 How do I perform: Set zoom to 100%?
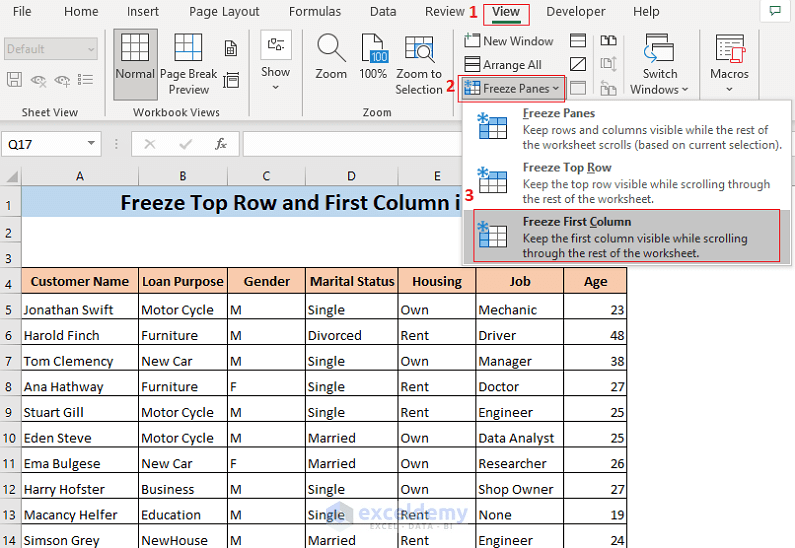tap(373, 57)
